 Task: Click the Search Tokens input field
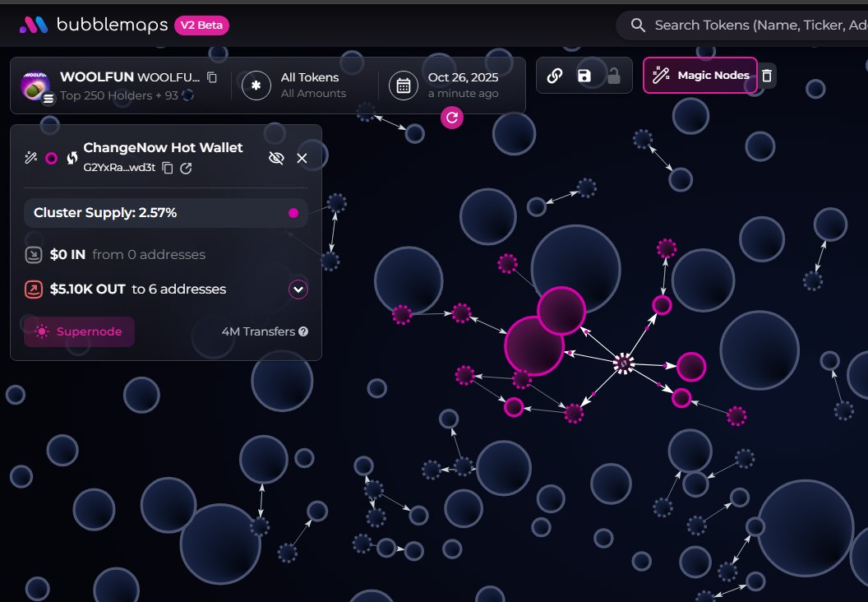(x=756, y=25)
